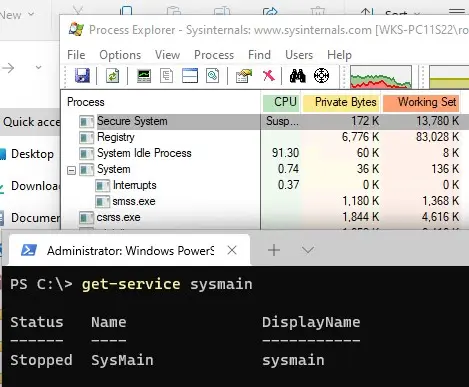The image size is (469, 387).
Task: Click the System Idle Process icon
Action: 86,153
